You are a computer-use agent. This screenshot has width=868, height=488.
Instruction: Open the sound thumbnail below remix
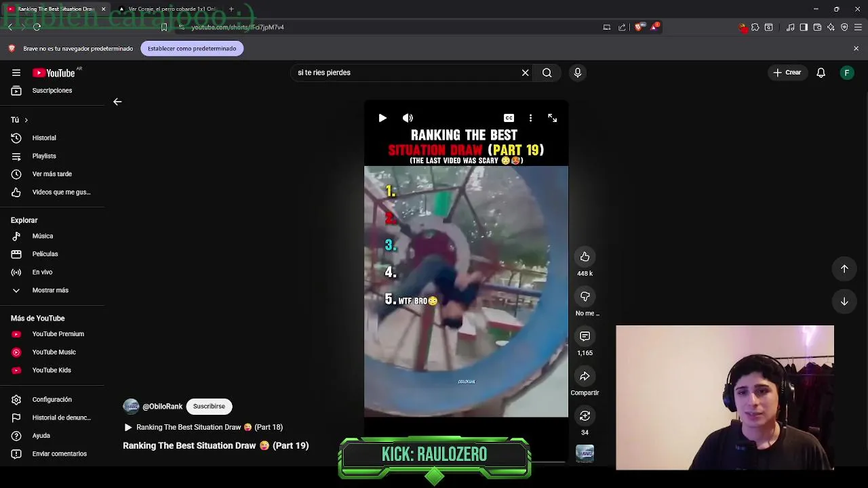(x=585, y=453)
